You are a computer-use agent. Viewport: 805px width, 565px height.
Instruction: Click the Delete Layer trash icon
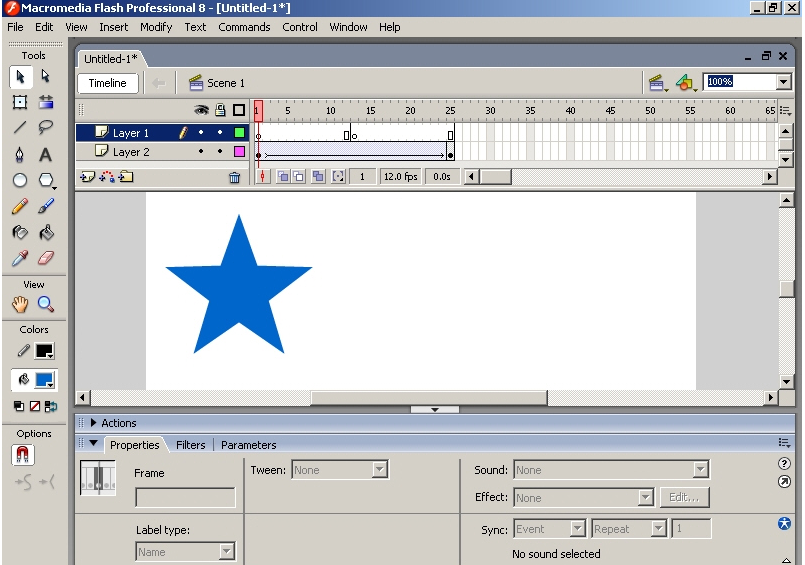(x=235, y=178)
